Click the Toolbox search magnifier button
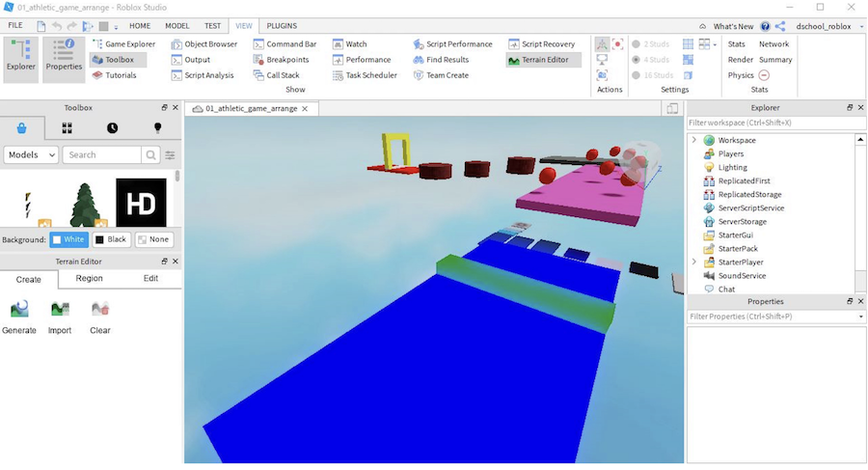 pos(150,155)
